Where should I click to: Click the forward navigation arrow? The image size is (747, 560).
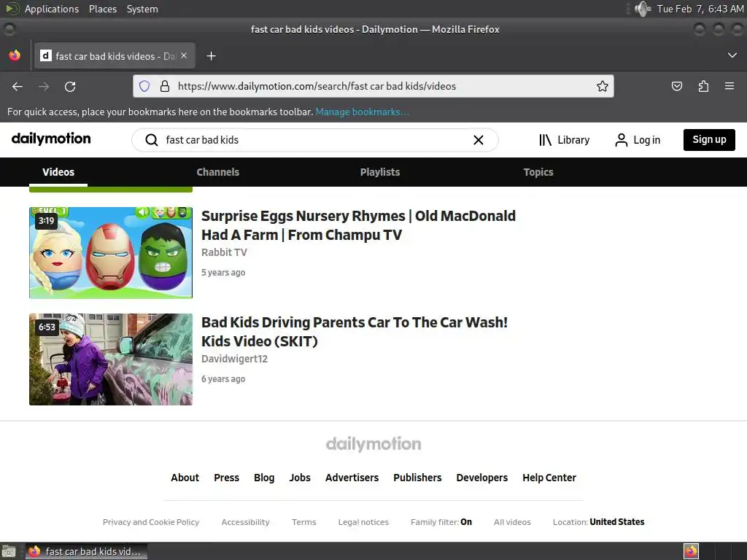44,87
